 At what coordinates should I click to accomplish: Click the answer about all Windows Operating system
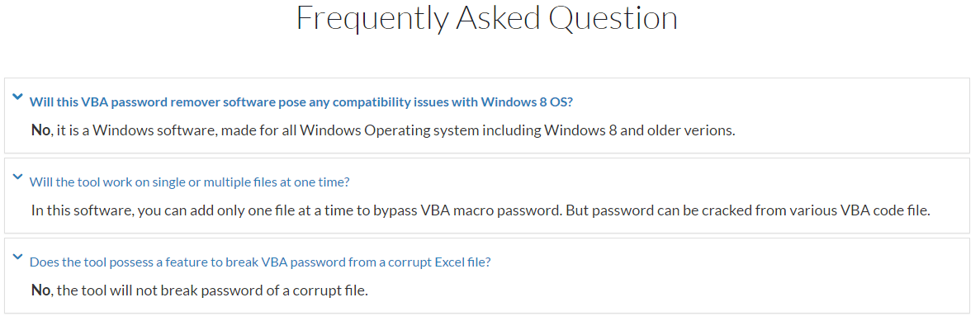(x=384, y=130)
